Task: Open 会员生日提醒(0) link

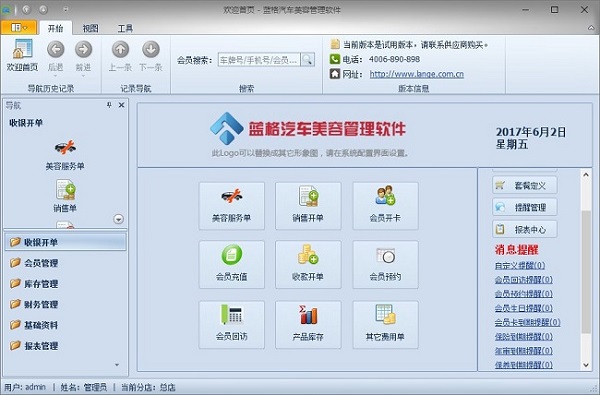Action: pyautogui.click(x=523, y=308)
